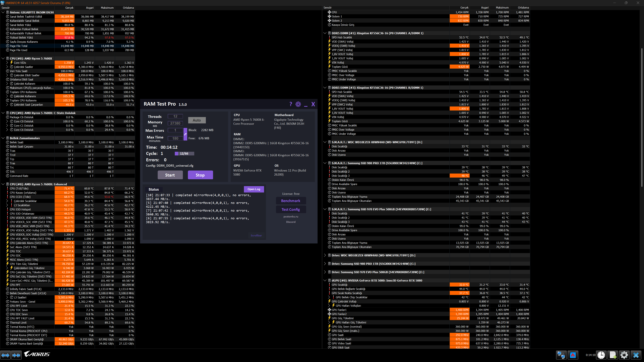The height and width of the screenshot is (362, 644).
Task: Collapse dGPU NVIDIA GeForce RTX 5080 section
Action: (325, 280)
